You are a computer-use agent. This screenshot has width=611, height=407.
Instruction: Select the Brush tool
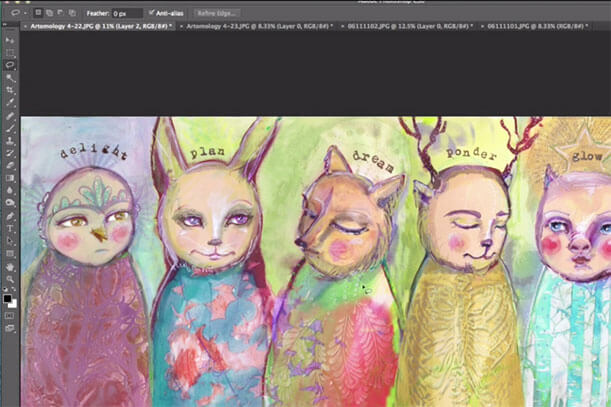point(10,128)
